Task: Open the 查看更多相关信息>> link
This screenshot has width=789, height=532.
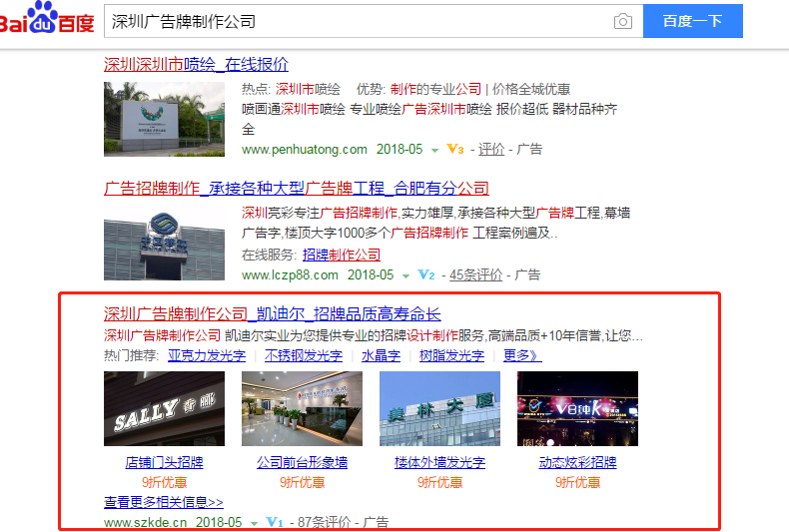Action: 164,502
